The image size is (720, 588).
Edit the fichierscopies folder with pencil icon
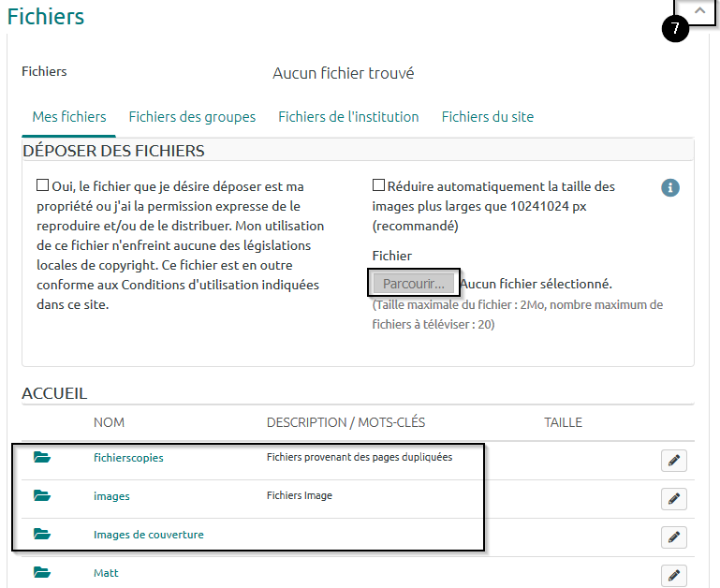(673, 461)
